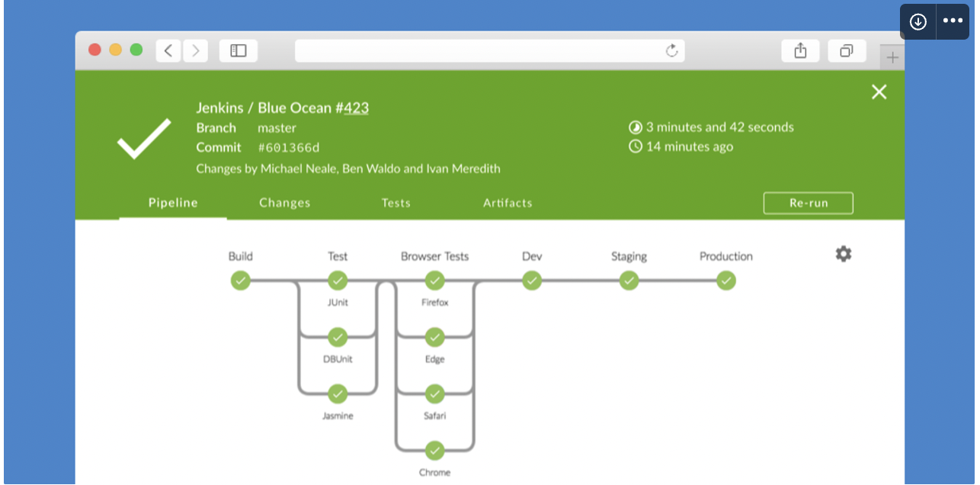This screenshot has height=485, width=980.
Task: Select the Firefox browser test node
Action: tap(435, 281)
